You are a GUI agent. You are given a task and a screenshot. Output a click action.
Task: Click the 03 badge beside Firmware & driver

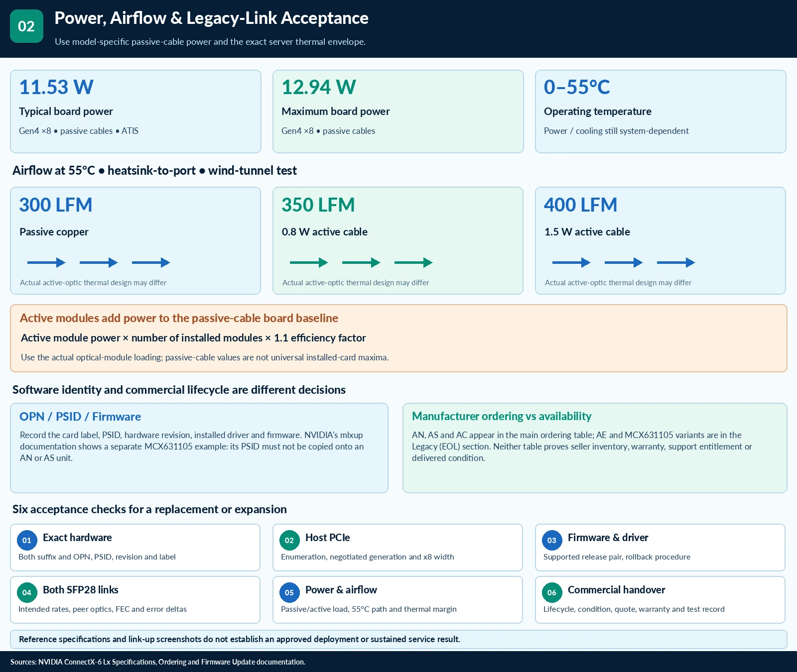(552, 540)
